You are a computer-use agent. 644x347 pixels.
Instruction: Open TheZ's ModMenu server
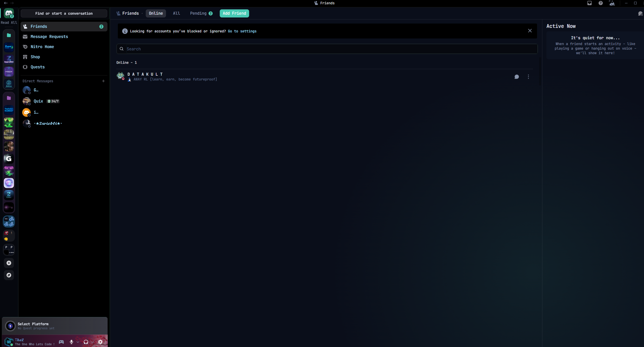pos(9,110)
